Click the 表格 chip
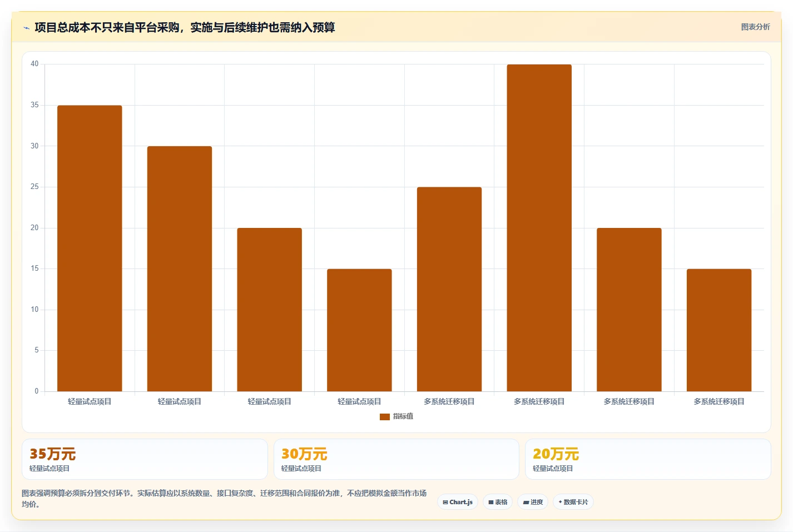Viewport: 793px width, 532px height. [498, 502]
